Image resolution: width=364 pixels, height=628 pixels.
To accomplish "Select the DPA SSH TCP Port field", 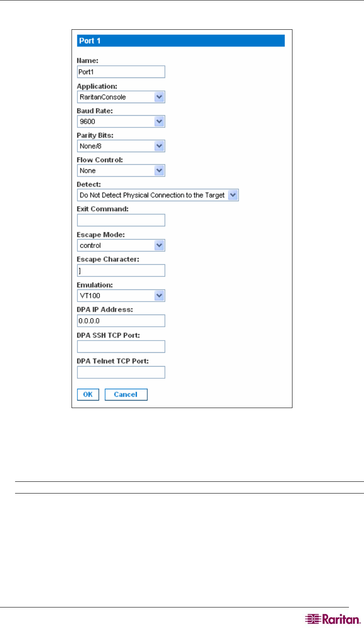I will pos(121,346).
